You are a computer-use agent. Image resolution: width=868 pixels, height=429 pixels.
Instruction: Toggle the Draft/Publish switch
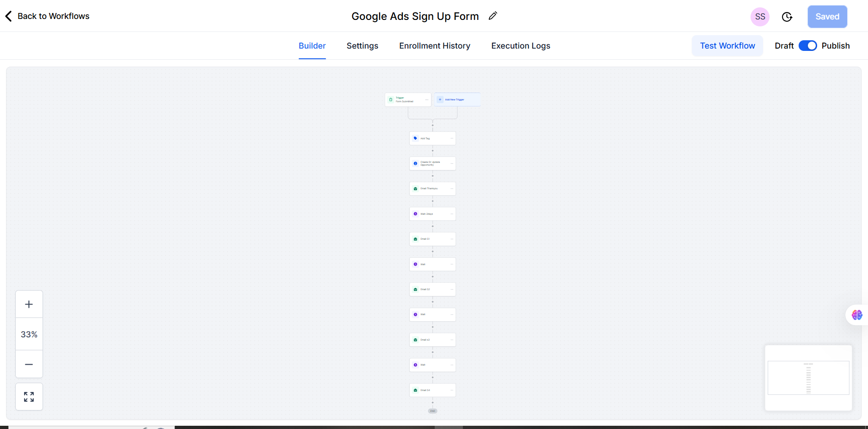point(807,46)
